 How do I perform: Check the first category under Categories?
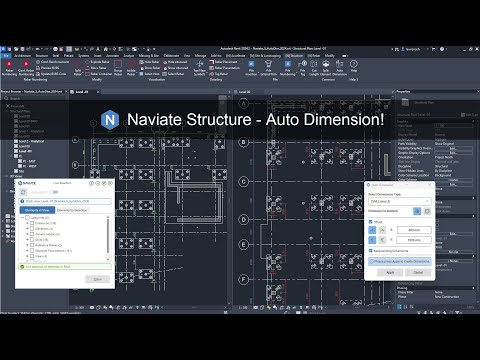tap(32, 223)
